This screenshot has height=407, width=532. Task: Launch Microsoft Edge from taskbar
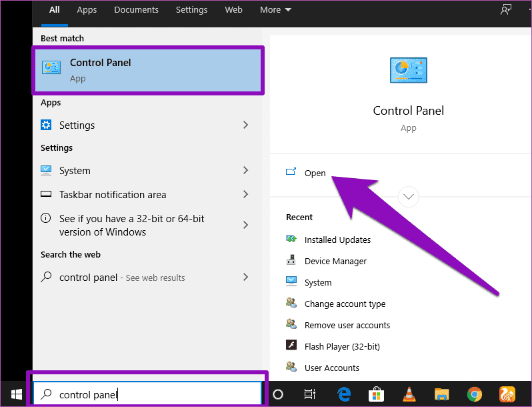pos(344,394)
